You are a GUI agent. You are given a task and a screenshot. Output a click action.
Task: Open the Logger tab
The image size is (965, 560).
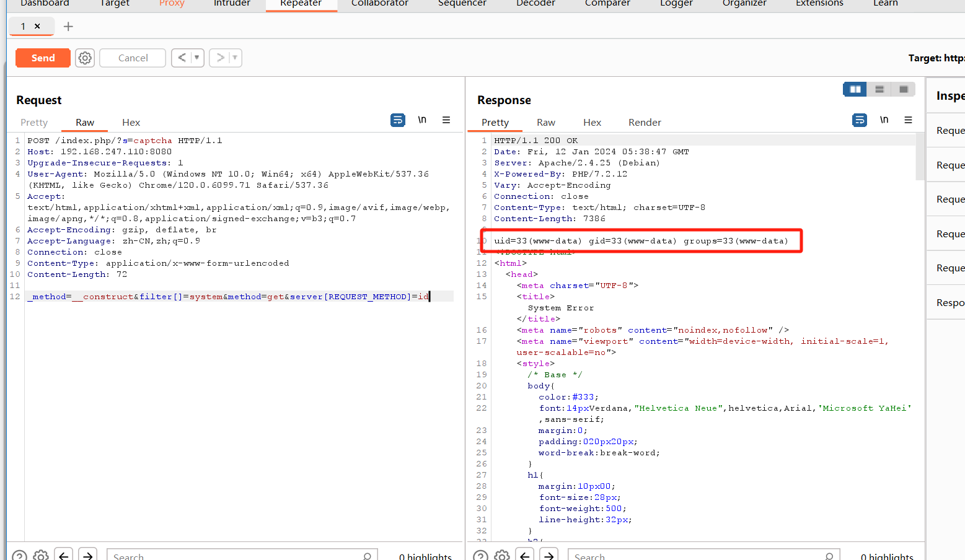676,3
